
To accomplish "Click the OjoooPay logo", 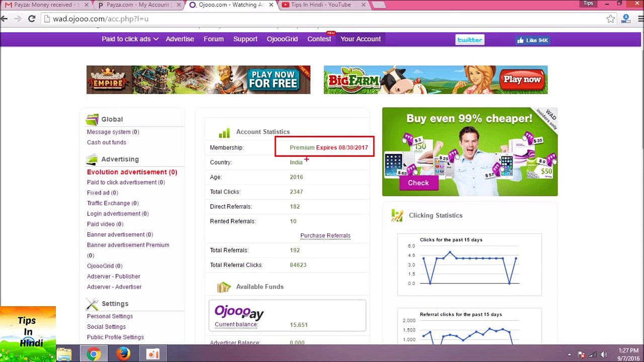I will (x=239, y=312).
